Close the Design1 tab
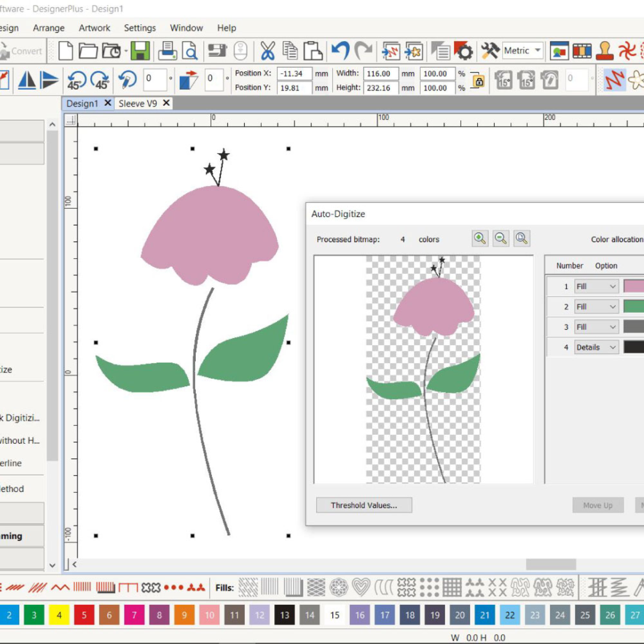The image size is (644, 644). pyautogui.click(x=108, y=103)
